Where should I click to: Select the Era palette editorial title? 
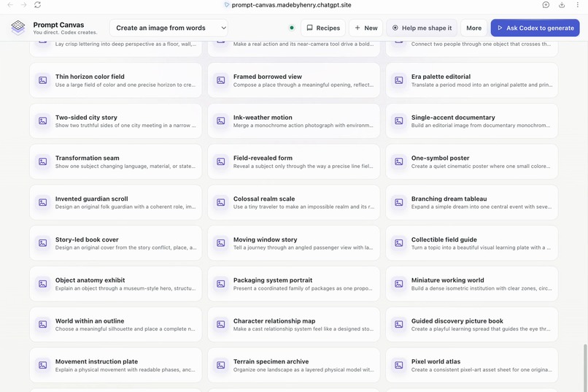[441, 77]
